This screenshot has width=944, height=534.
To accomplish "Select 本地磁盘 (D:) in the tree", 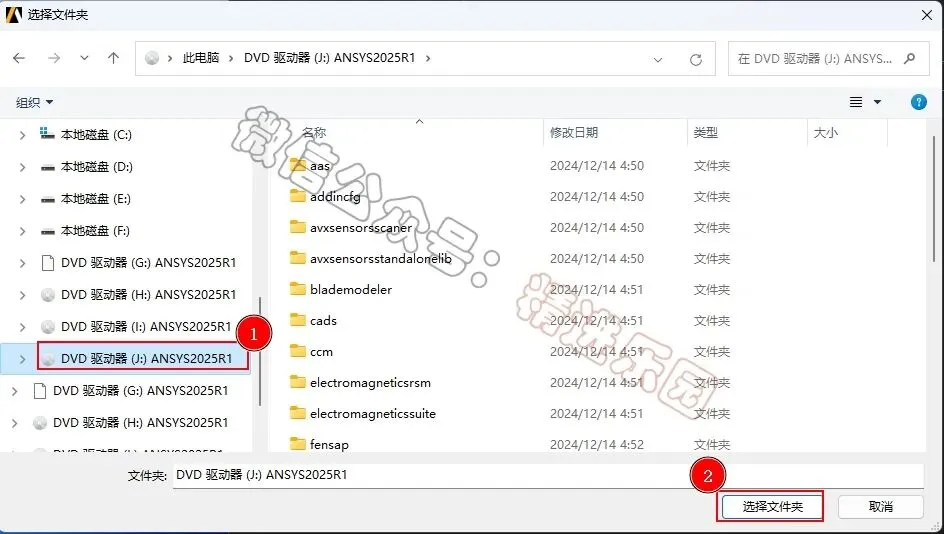I will [x=97, y=167].
